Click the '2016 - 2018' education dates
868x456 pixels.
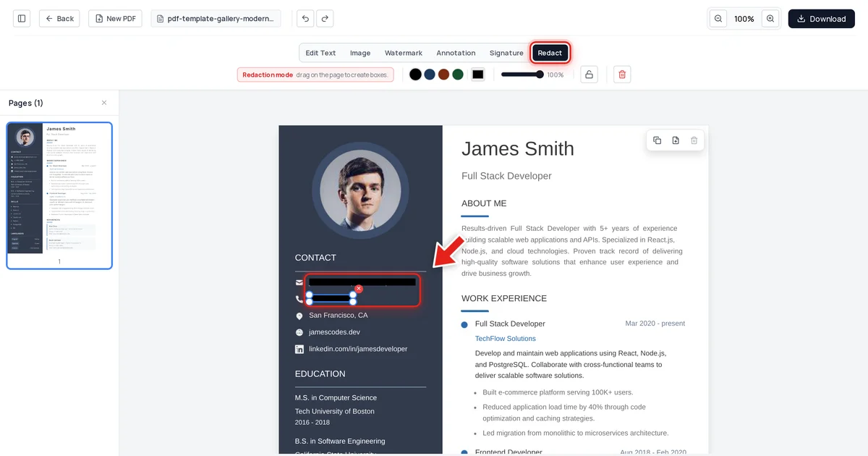click(x=312, y=422)
